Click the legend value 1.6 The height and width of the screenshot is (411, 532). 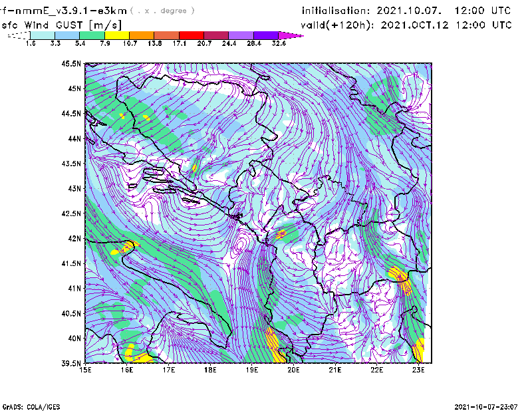pos(31,43)
